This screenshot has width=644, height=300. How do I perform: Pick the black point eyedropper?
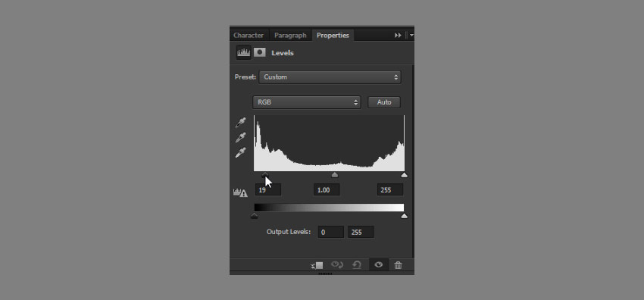[241, 122]
